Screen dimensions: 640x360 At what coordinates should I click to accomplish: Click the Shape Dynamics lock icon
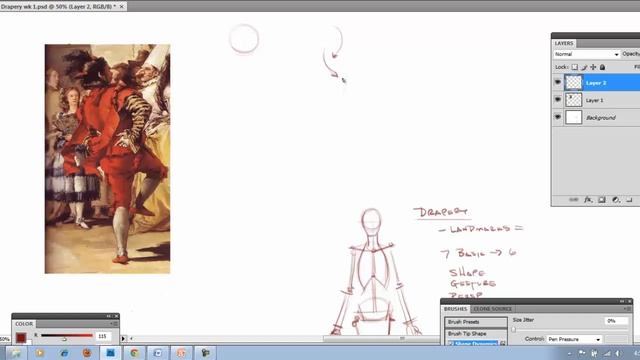502,344
